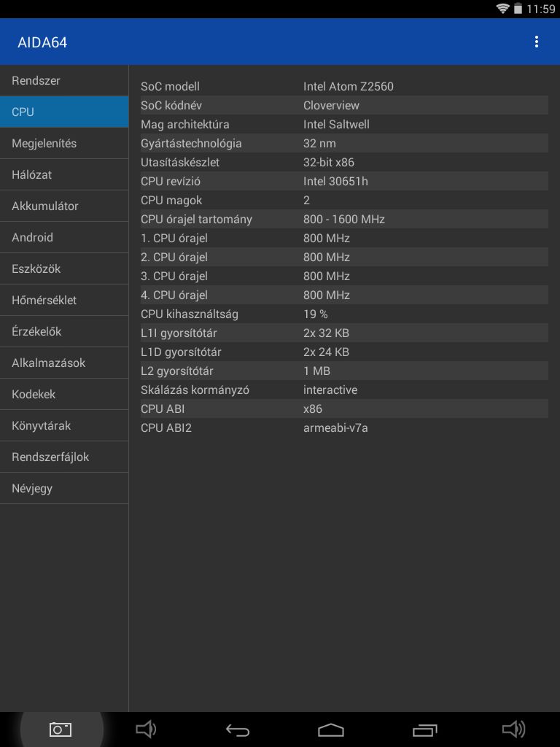Select the 1 MB cache value
This screenshot has width=560, height=747.
click(x=316, y=371)
